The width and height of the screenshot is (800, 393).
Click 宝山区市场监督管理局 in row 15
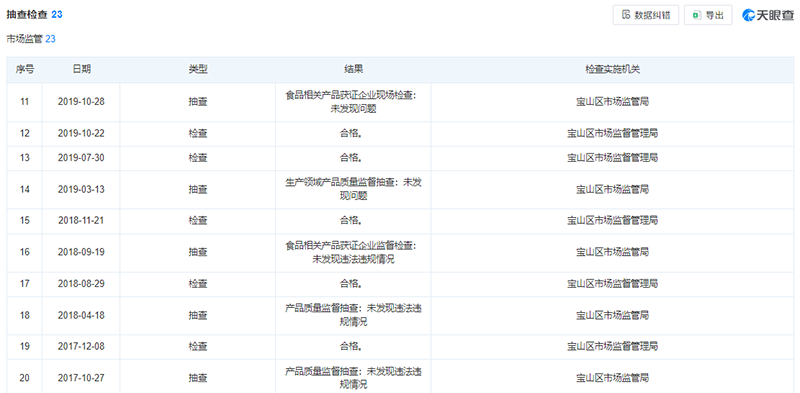click(612, 220)
